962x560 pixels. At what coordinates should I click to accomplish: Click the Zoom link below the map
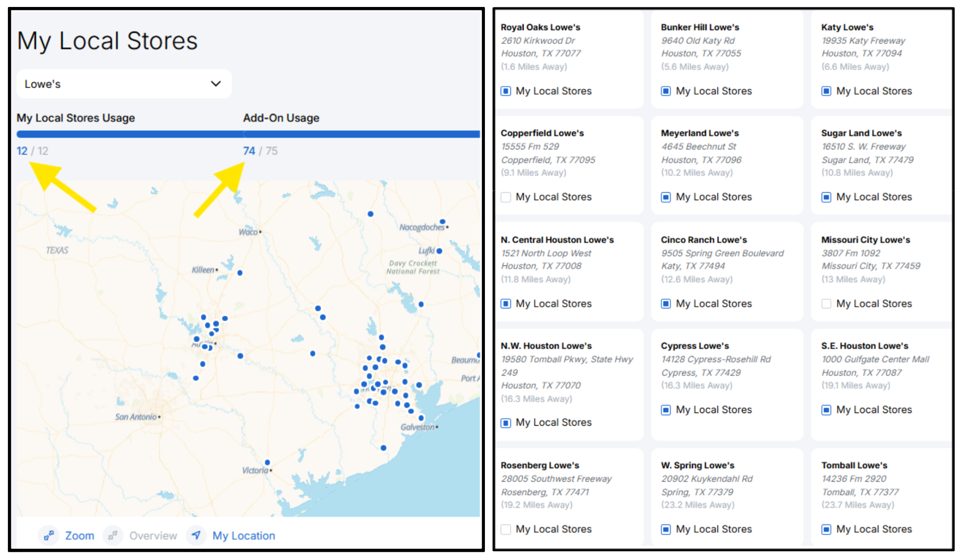(79, 535)
